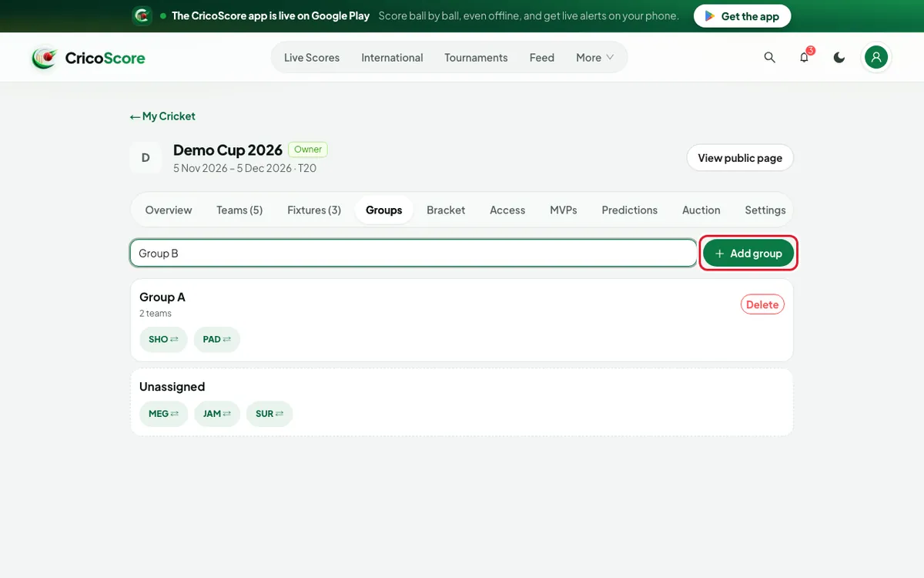Switch to the Overview tab
This screenshot has height=578, width=924.
(x=169, y=210)
